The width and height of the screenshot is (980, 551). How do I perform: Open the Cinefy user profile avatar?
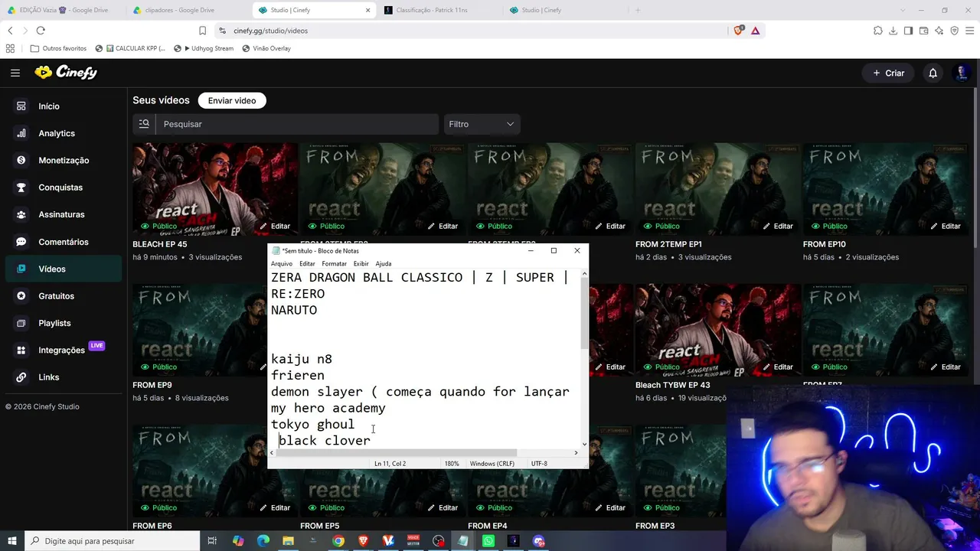(x=962, y=73)
